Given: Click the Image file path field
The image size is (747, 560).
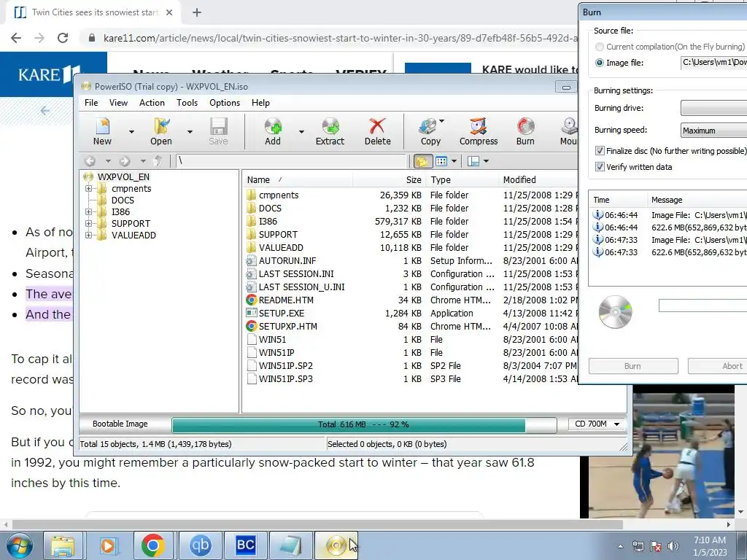Looking at the screenshot, I should [713, 63].
